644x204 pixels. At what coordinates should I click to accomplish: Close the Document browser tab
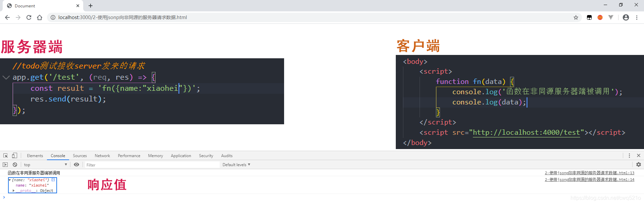click(x=78, y=6)
